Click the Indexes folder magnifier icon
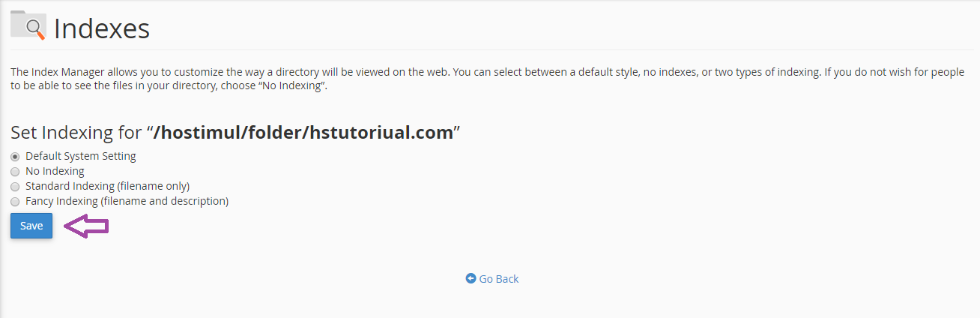This screenshot has height=318, width=980. pos(28,25)
